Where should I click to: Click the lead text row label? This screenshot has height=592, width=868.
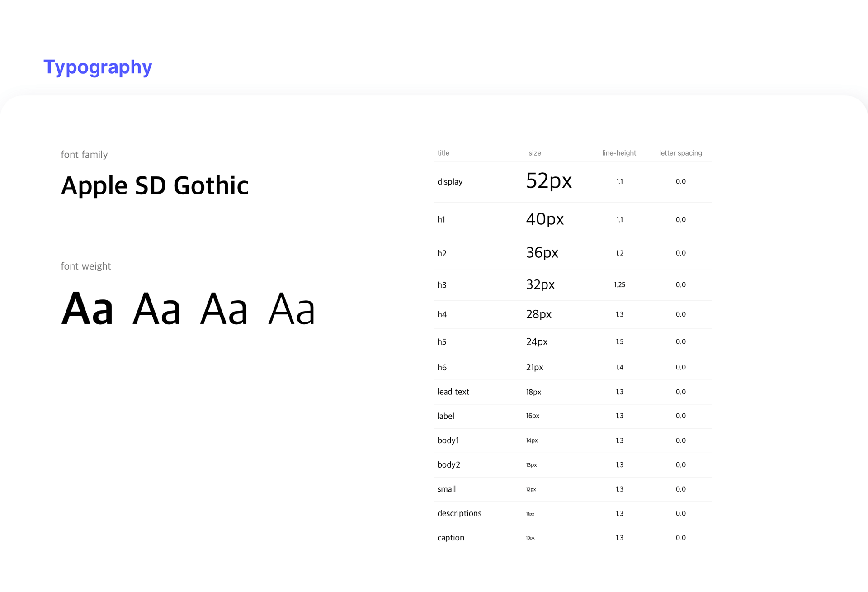[453, 392]
